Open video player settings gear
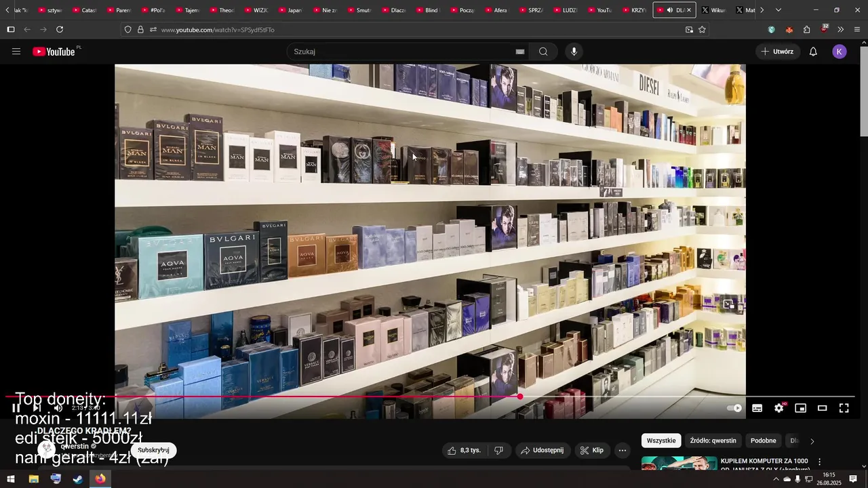The image size is (868, 488). click(x=779, y=408)
